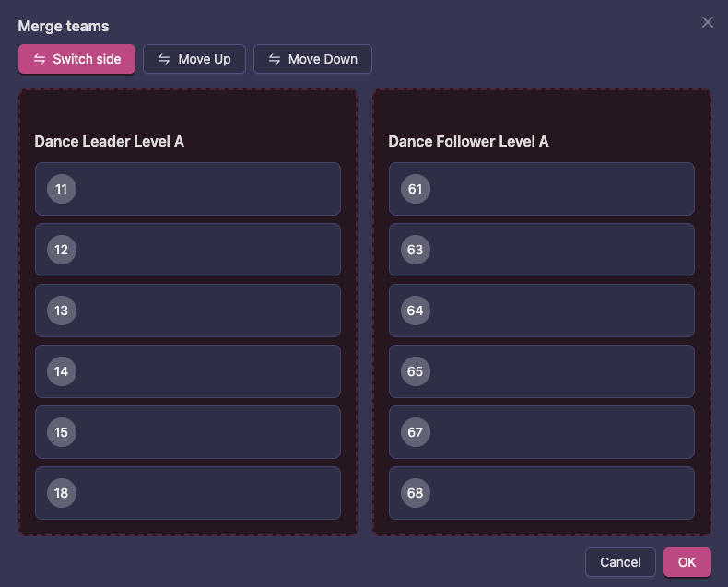Select leader number 11 badge
The image size is (728, 587).
tap(62, 189)
